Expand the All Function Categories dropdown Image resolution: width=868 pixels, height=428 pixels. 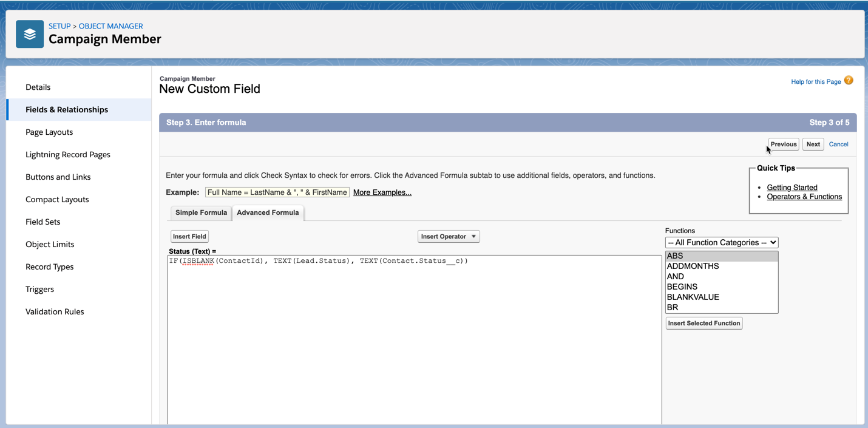pos(721,242)
